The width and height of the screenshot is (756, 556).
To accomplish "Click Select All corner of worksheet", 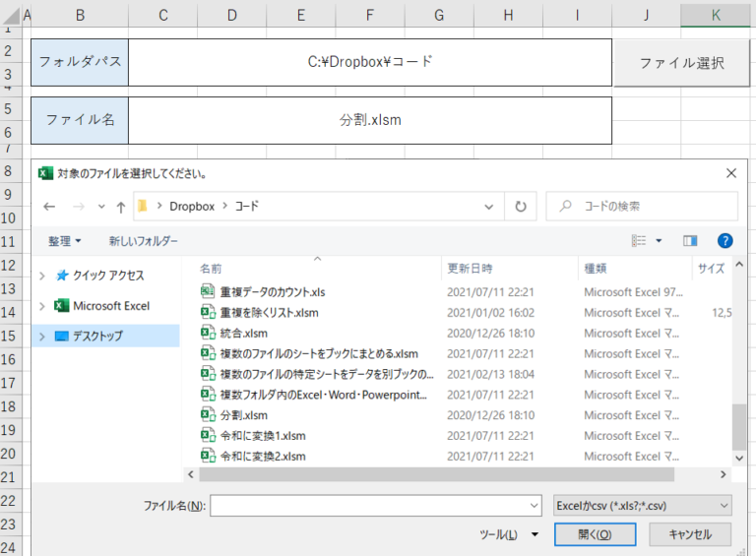I will 11,16.
